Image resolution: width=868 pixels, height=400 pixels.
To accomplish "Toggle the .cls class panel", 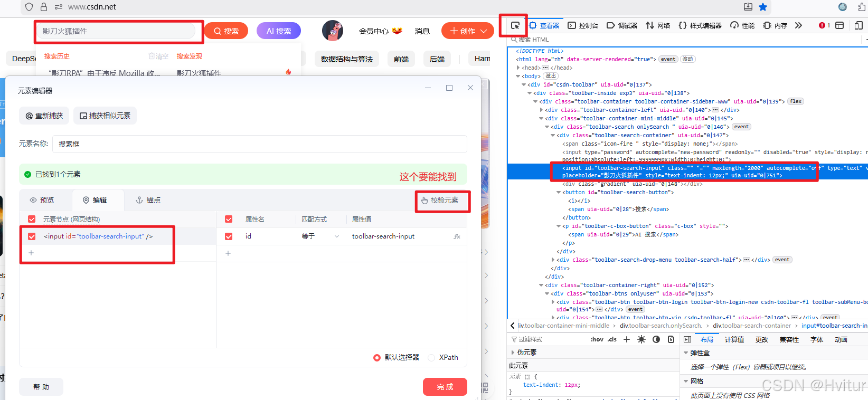I will pyautogui.click(x=612, y=339).
